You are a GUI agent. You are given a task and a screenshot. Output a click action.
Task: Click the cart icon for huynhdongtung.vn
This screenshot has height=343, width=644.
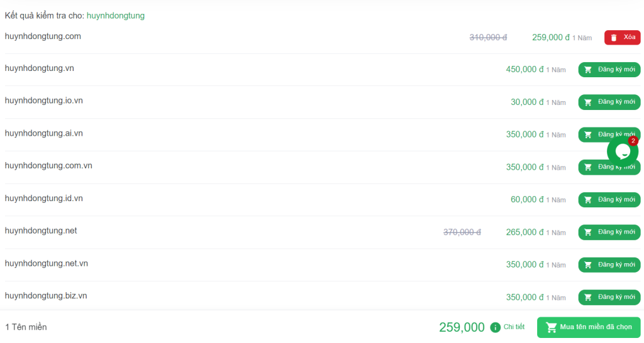tap(588, 70)
